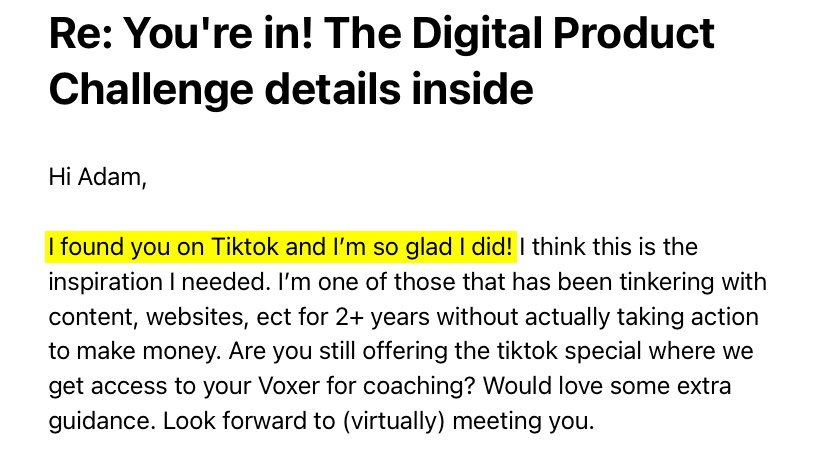Click the word "(virtually)" in last line

click(393, 422)
